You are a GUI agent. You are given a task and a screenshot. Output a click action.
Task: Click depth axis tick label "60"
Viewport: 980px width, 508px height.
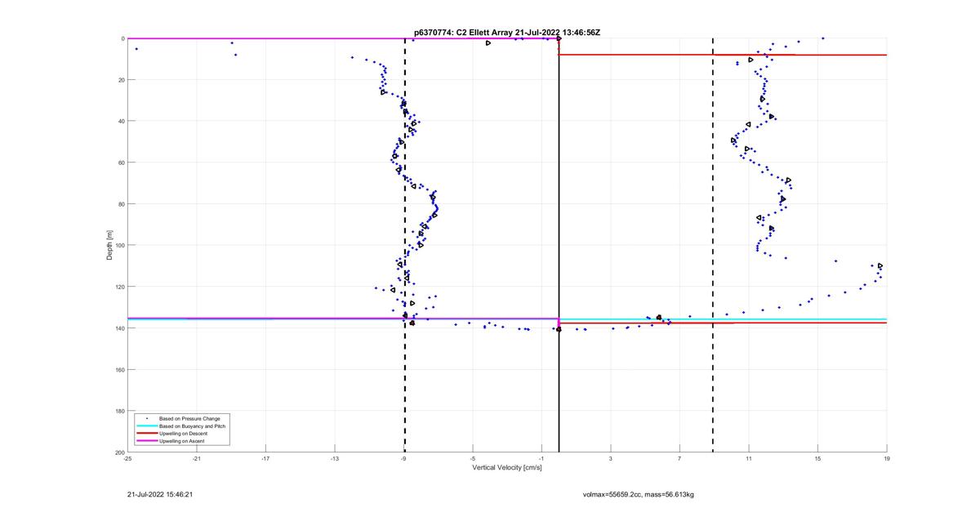(x=120, y=163)
